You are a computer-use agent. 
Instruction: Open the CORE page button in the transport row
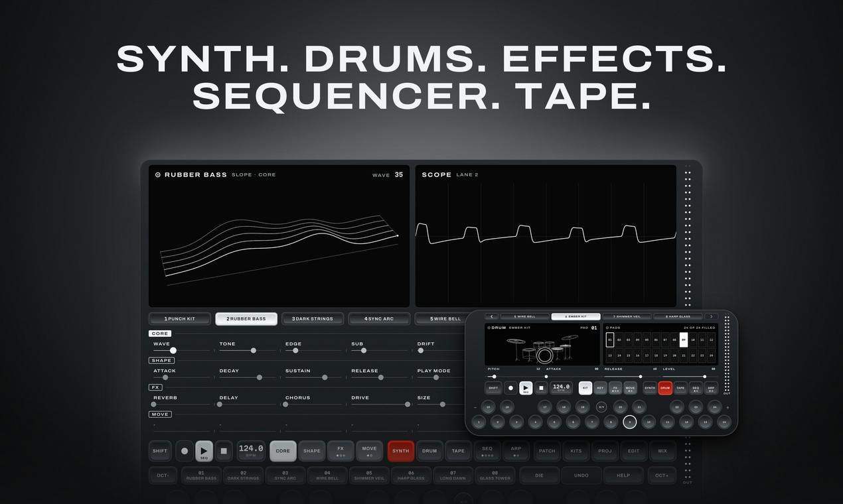(283, 451)
